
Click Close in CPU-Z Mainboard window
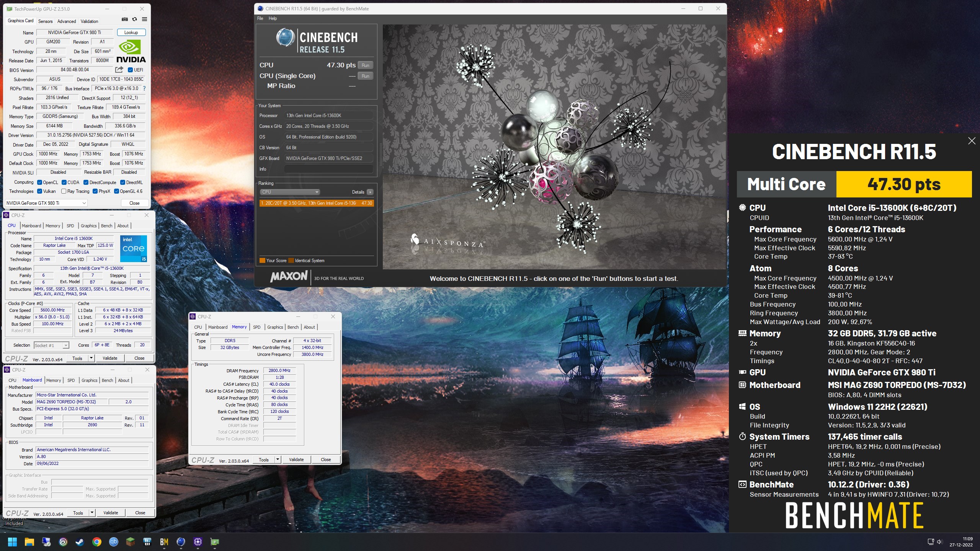[140, 513]
